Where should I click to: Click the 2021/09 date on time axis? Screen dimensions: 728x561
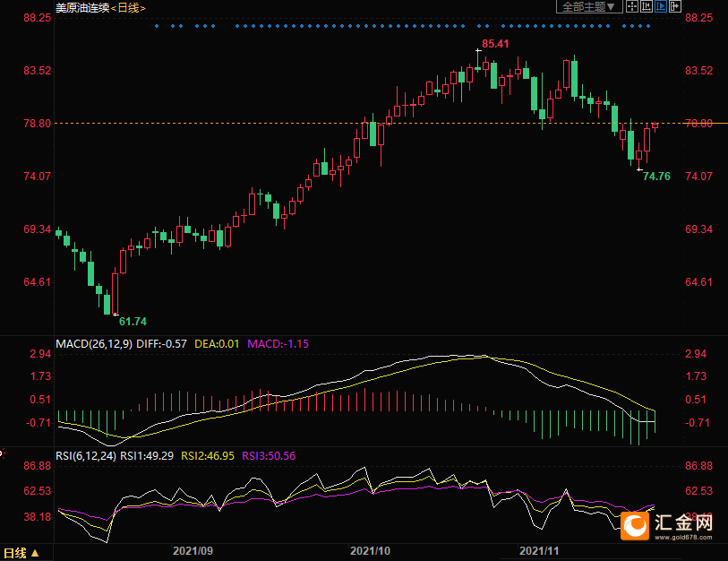(193, 551)
